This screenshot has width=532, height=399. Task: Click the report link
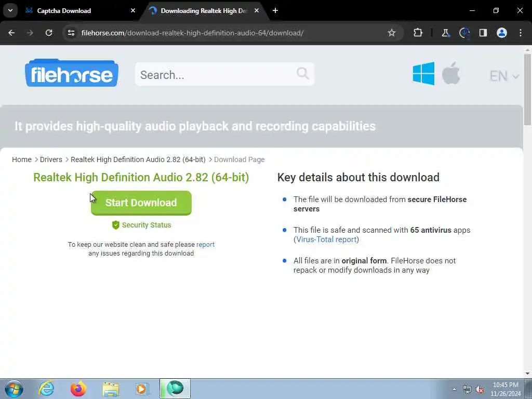tap(205, 244)
